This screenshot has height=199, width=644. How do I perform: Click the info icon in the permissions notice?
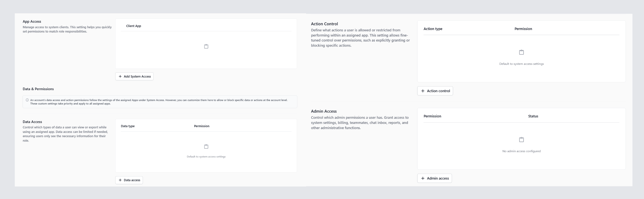pyautogui.click(x=27, y=100)
